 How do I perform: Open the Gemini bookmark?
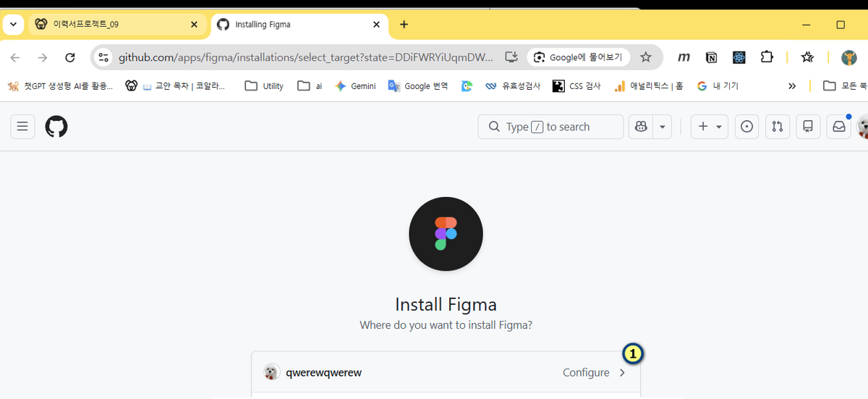(355, 86)
